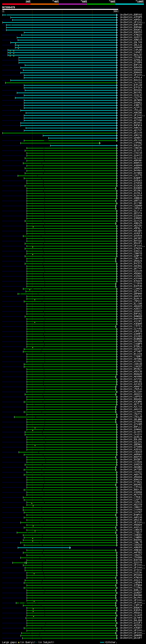Open hit UniRef100_A9RIS6

coord(131,135)
